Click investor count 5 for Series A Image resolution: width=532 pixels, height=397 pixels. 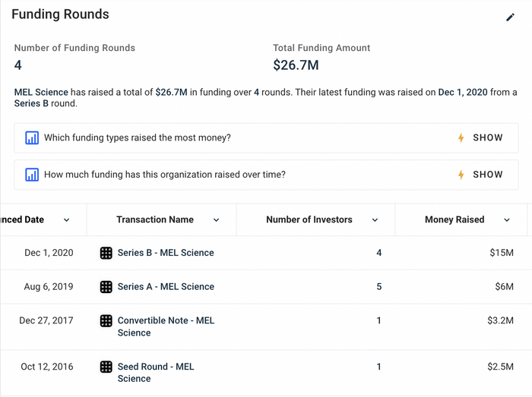pyautogui.click(x=379, y=287)
